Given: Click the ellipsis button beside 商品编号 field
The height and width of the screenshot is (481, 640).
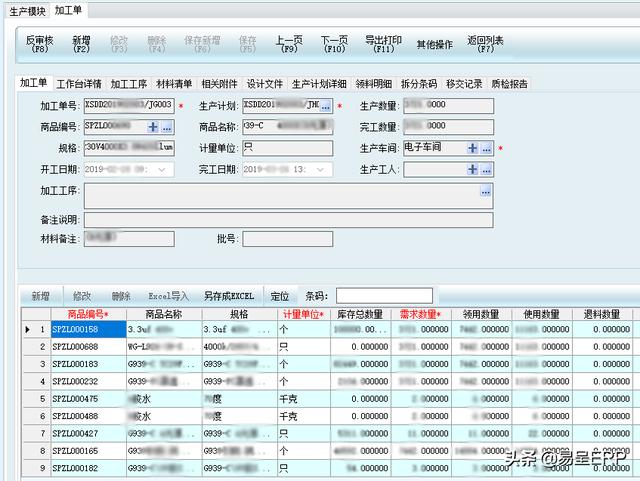Looking at the screenshot, I should 167,127.
